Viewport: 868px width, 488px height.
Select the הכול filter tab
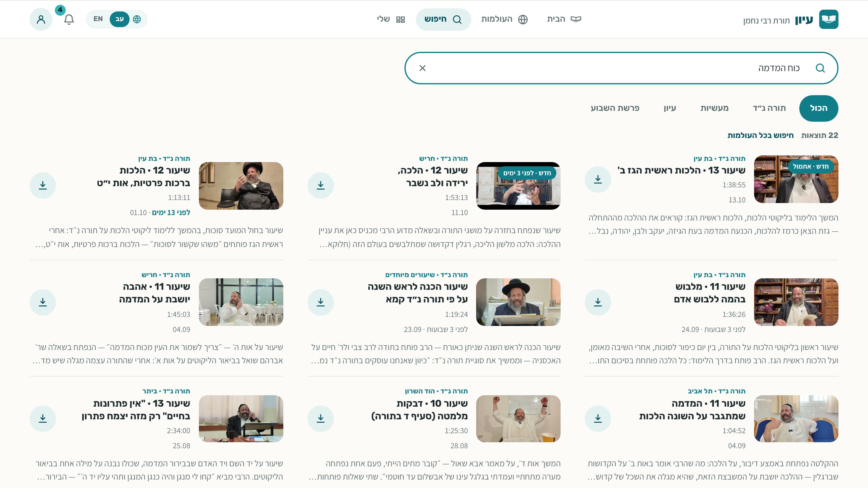pos(819,108)
